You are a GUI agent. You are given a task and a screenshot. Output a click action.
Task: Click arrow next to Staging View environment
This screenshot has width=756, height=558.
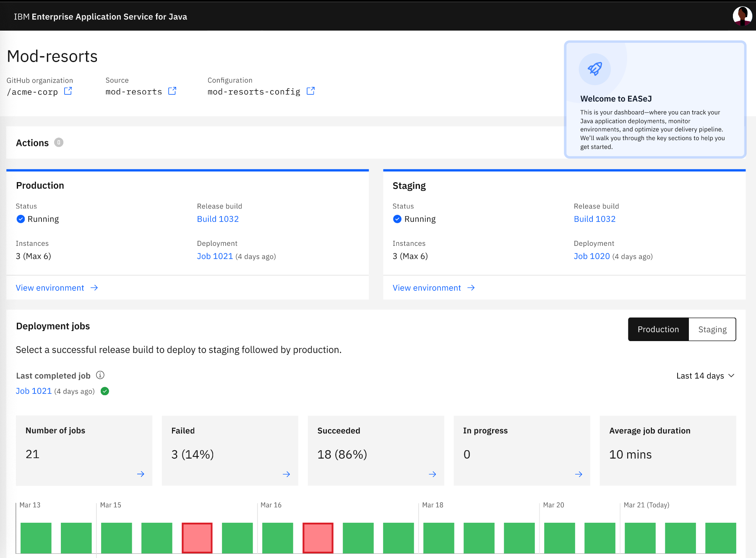(471, 288)
